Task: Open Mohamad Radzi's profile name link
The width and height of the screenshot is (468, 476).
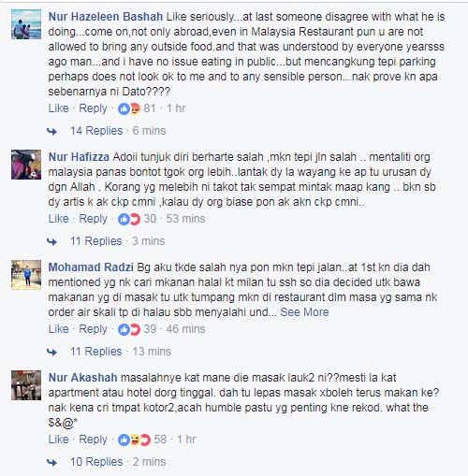Action: click(91, 267)
